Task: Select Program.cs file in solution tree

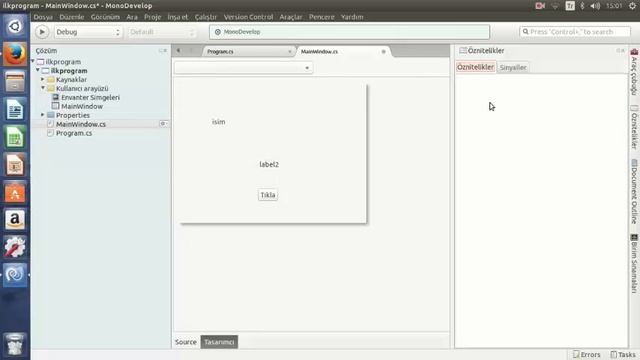Action: tap(74, 133)
